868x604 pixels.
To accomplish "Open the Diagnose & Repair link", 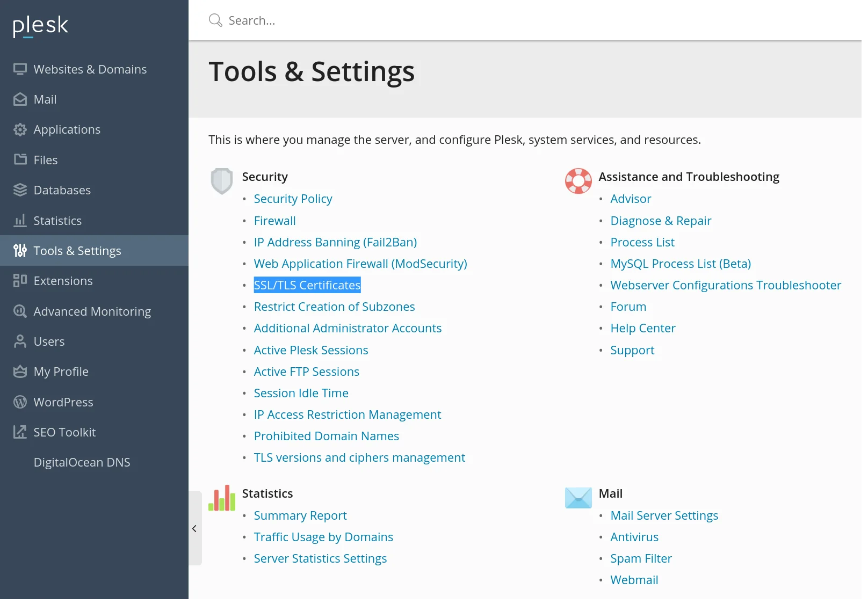I will tap(661, 221).
